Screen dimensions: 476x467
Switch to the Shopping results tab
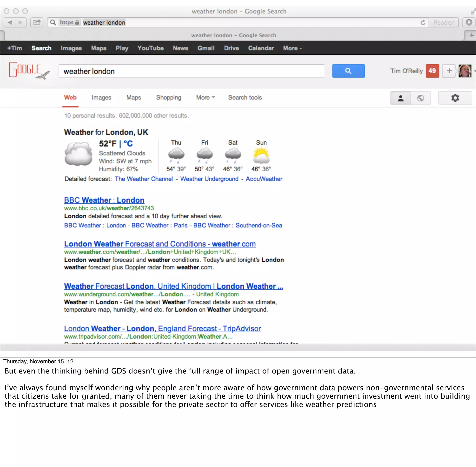coord(169,97)
